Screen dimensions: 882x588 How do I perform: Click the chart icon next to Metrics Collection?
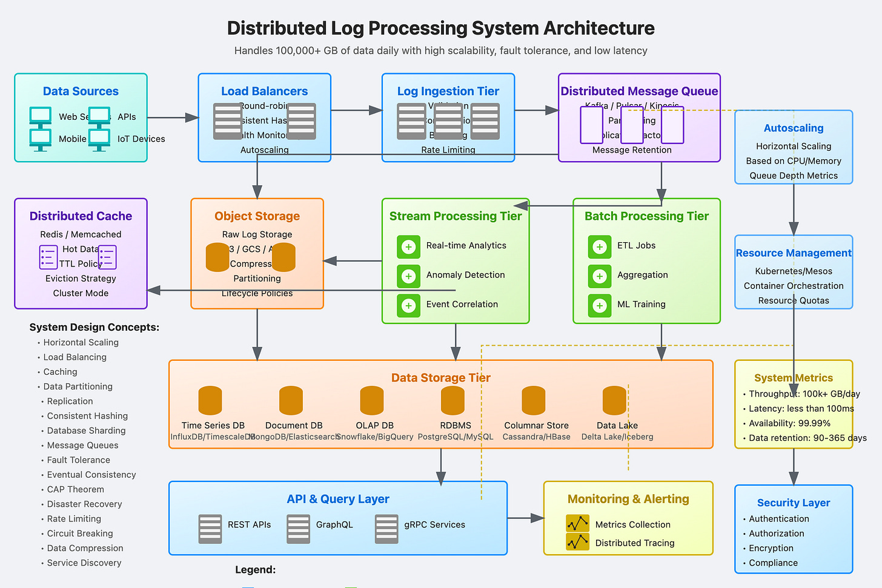[577, 523]
